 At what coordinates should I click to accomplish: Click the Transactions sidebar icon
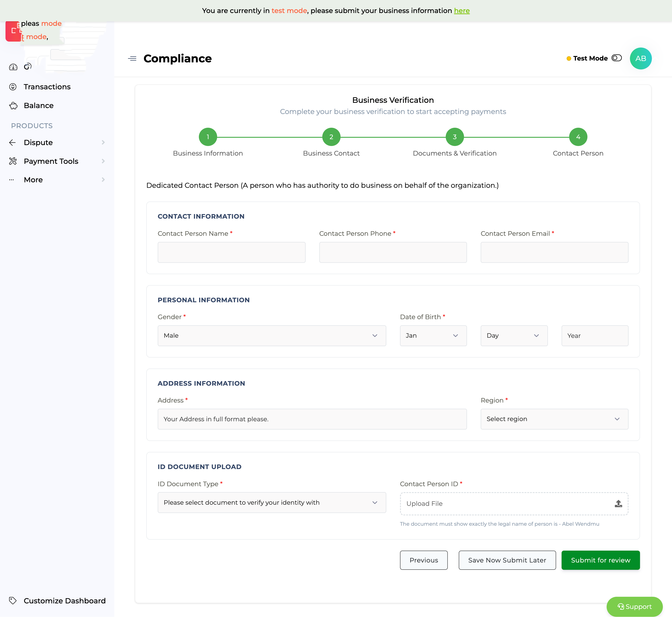pos(13,87)
